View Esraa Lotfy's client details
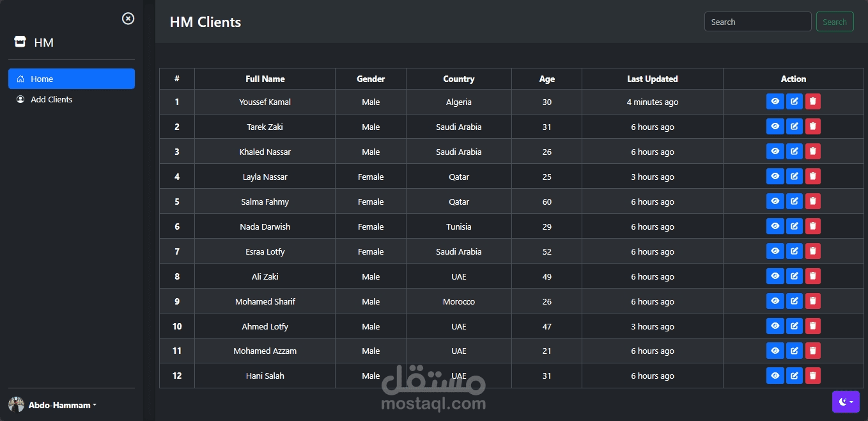Image resolution: width=868 pixels, height=421 pixels. [x=775, y=251]
